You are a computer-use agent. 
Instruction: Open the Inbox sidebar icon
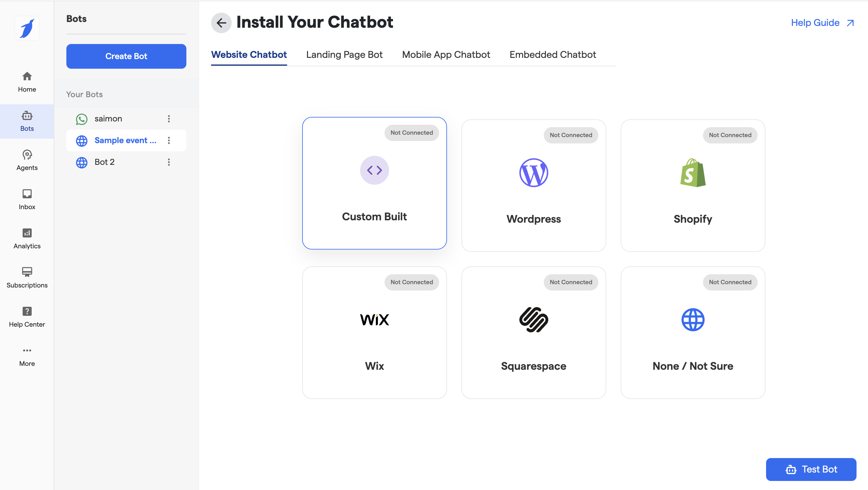coord(27,199)
